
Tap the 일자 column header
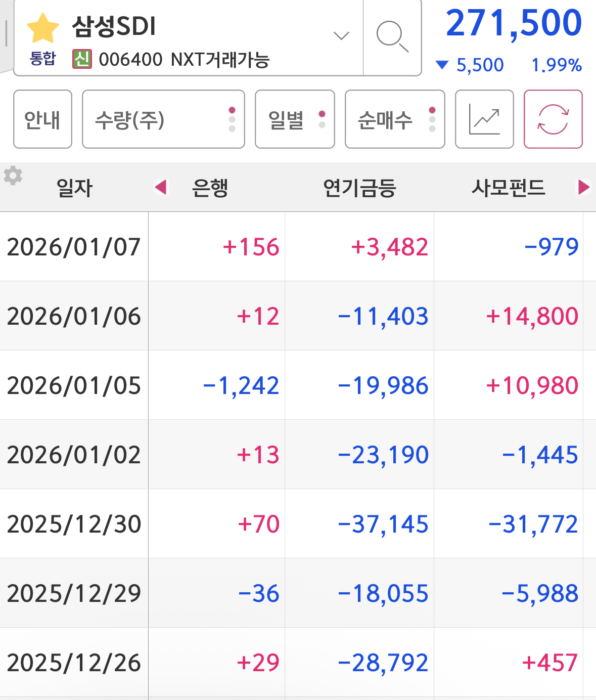point(75,188)
